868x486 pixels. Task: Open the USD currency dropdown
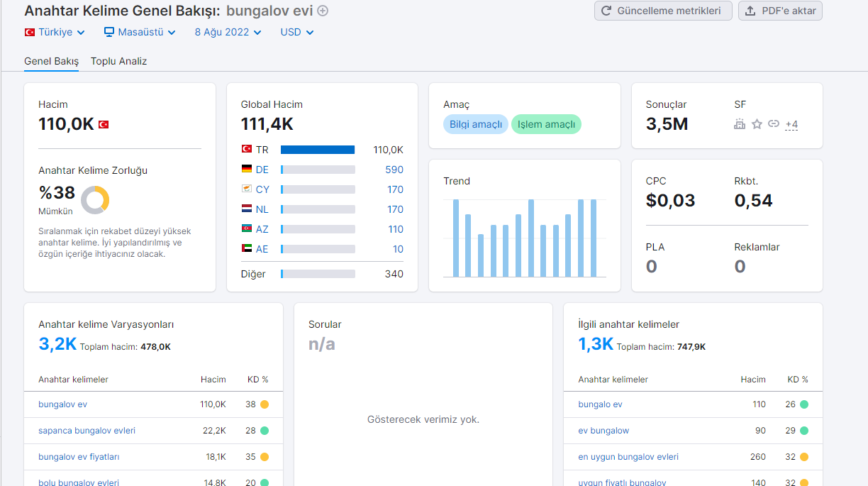tap(297, 32)
